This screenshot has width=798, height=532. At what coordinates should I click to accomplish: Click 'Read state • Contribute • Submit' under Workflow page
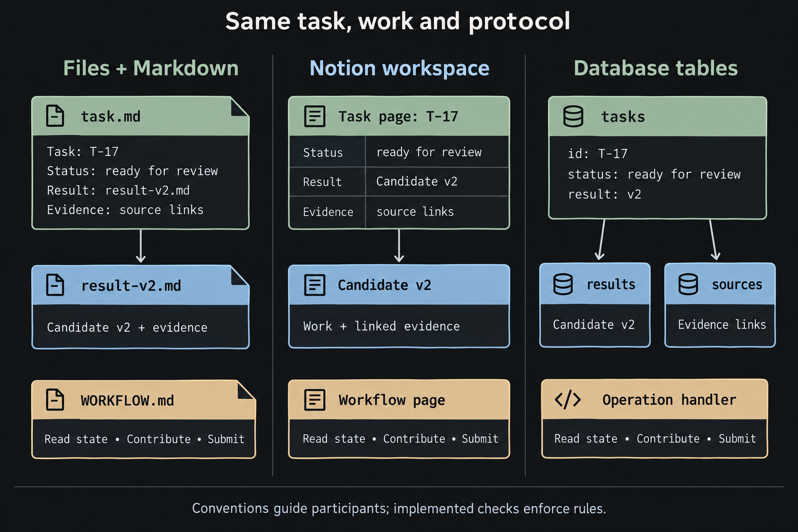tap(401, 438)
